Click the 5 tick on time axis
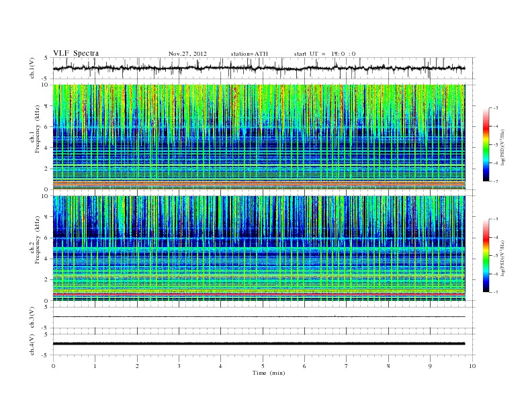The width and height of the screenshot is (532, 411). (x=263, y=366)
